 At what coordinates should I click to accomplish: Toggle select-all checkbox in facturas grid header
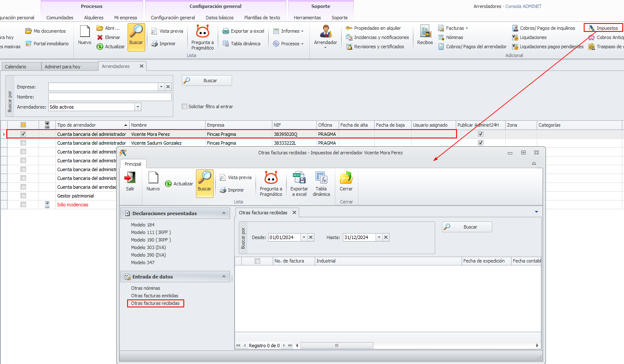(x=258, y=261)
